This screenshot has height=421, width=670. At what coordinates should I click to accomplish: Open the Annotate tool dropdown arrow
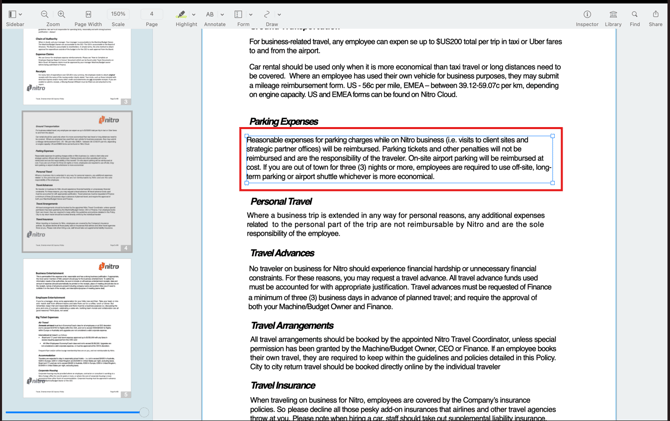222,14
